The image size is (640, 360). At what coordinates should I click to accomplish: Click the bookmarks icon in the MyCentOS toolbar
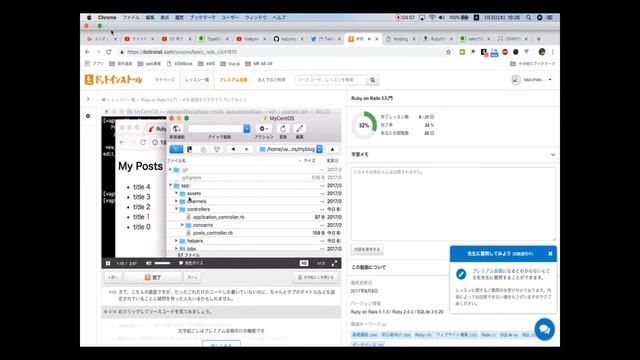189,149
